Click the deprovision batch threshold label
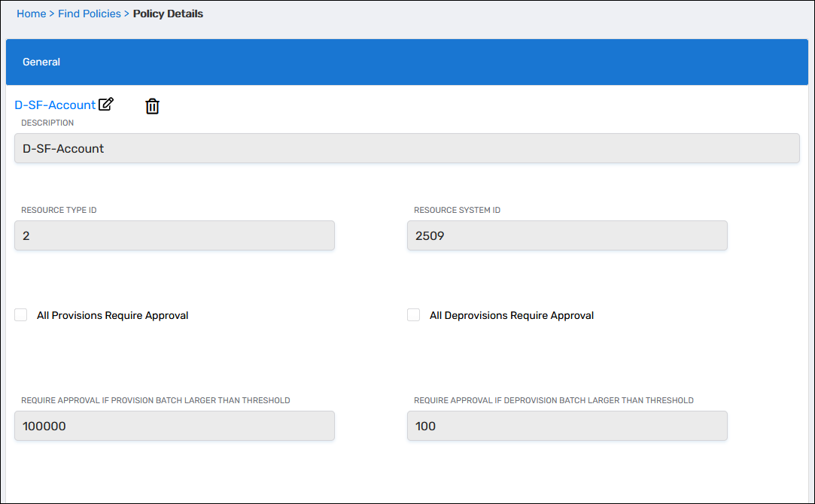This screenshot has height=504, width=815. (x=553, y=400)
